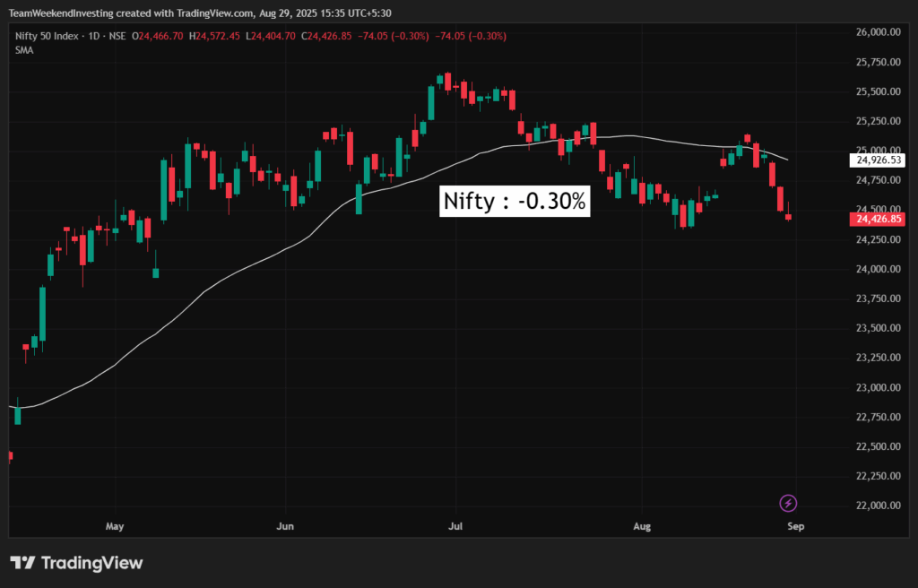918x588 pixels.
Task: Click the 23,000.00 price axis label
Action: [x=879, y=388]
